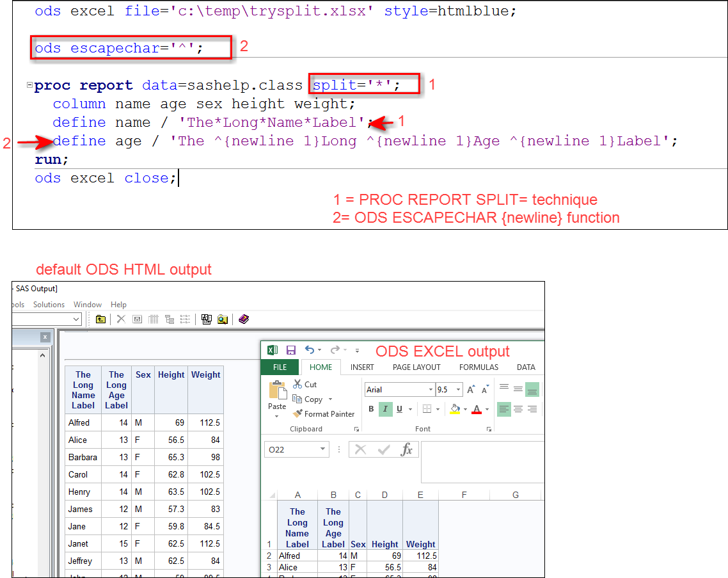Toggle Italic formatting in Excel
728x578 pixels.
(385, 409)
